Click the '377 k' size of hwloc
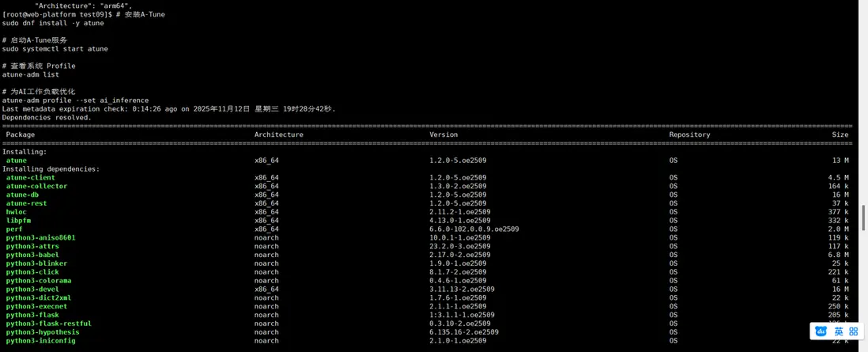Viewport: 868px width, 352px height. pyautogui.click(x=838, y=212)
